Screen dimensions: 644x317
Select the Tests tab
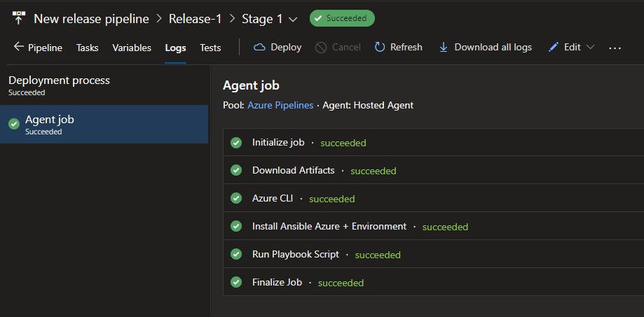(x=210, y=48)
